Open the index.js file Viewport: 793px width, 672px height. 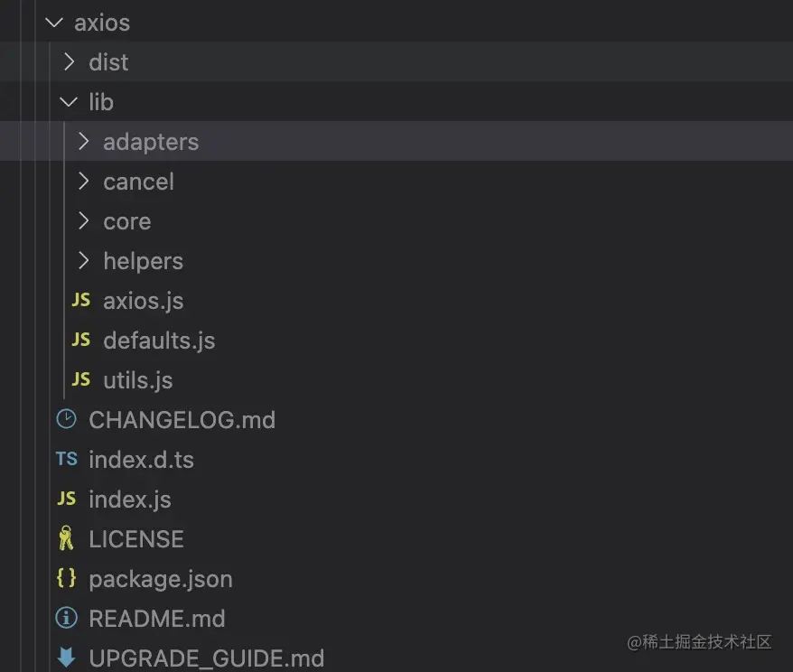point(130,499)
